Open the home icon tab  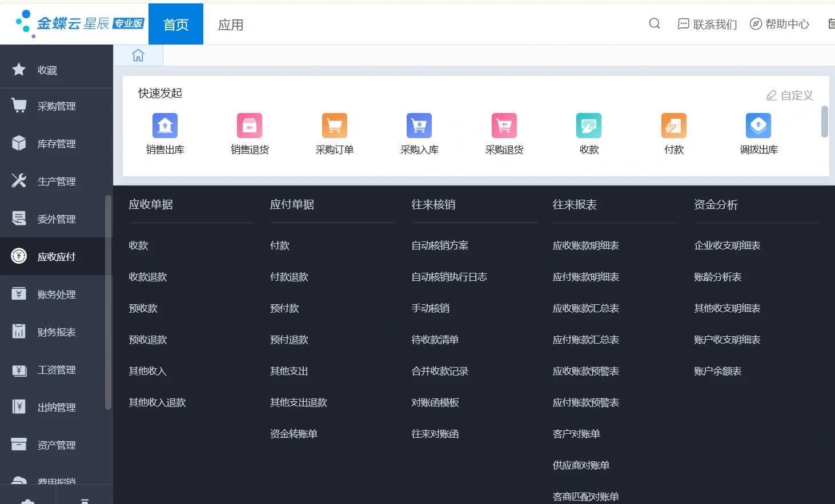[138, 55]
